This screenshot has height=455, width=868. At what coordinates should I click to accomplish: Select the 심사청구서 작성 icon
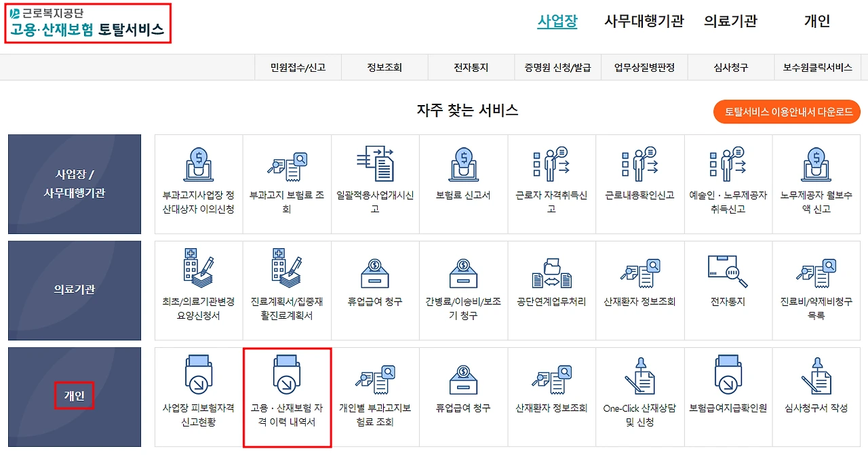coord(816,397)
